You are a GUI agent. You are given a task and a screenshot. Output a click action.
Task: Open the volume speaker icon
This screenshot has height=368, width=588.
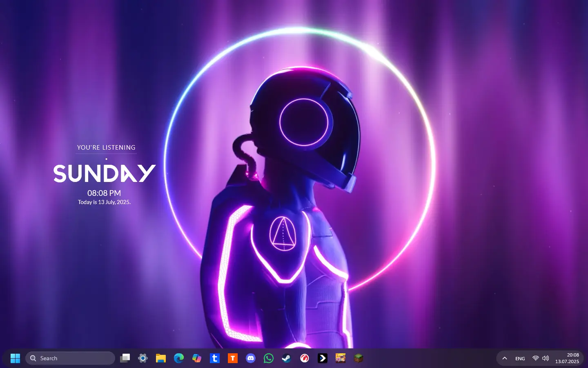tap(546, 358)
